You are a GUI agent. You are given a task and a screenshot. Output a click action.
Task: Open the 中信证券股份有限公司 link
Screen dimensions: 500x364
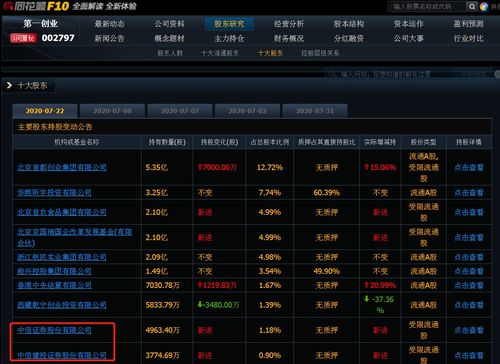tap(54, 330)
